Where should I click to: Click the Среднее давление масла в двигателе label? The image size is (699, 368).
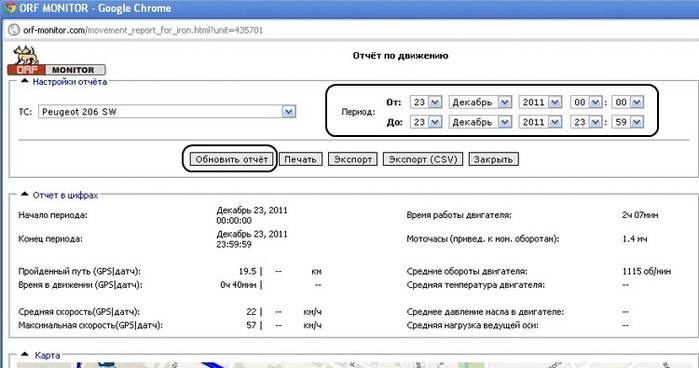(x=485, y=312)
